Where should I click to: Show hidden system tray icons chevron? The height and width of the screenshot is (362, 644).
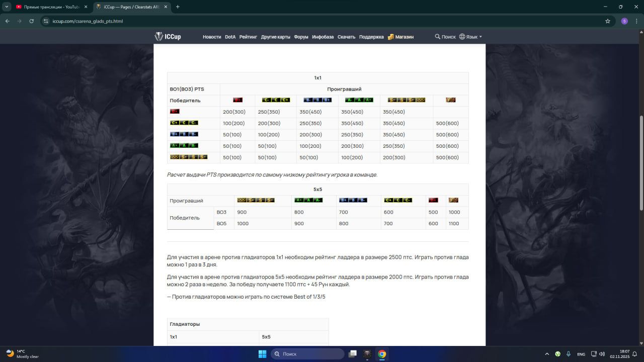pyautogui.click(x=547, y=354)
